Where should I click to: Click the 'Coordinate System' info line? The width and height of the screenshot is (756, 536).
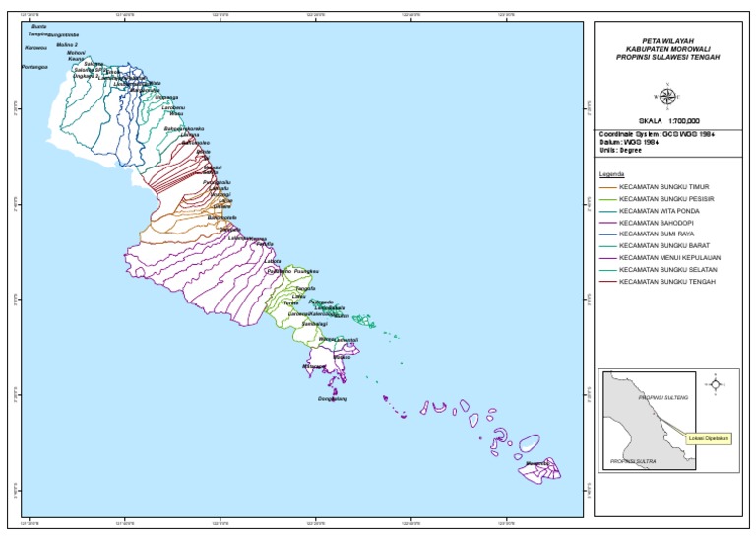click(x=657, y=134)
